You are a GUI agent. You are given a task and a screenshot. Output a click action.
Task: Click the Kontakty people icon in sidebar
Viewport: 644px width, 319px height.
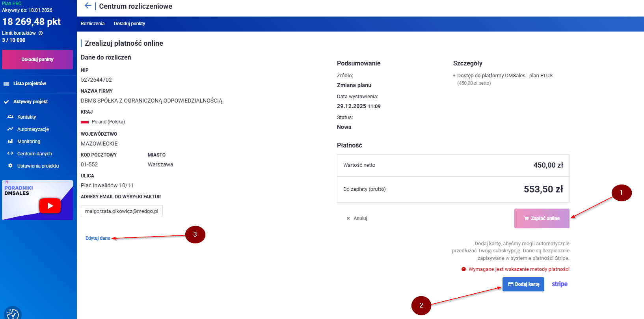pyautogui.click(x=10, y=117)
